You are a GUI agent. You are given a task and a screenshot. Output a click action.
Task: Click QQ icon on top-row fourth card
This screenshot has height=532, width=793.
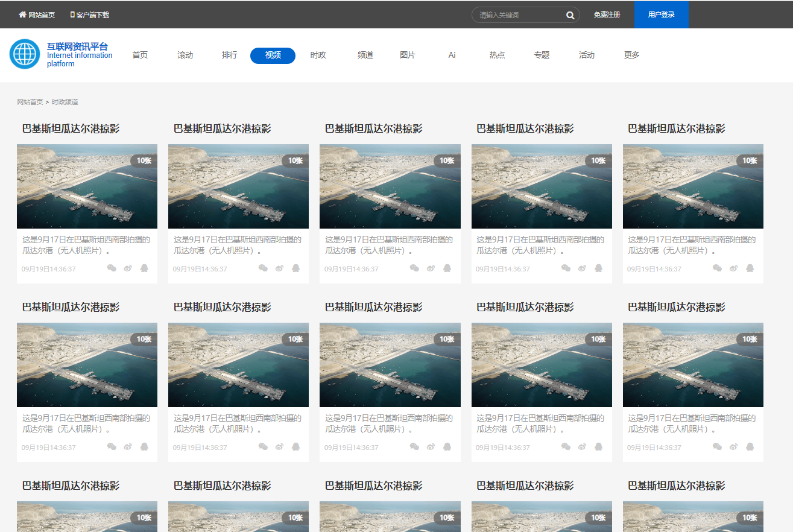pyautogui.click(x=598, y=268)
